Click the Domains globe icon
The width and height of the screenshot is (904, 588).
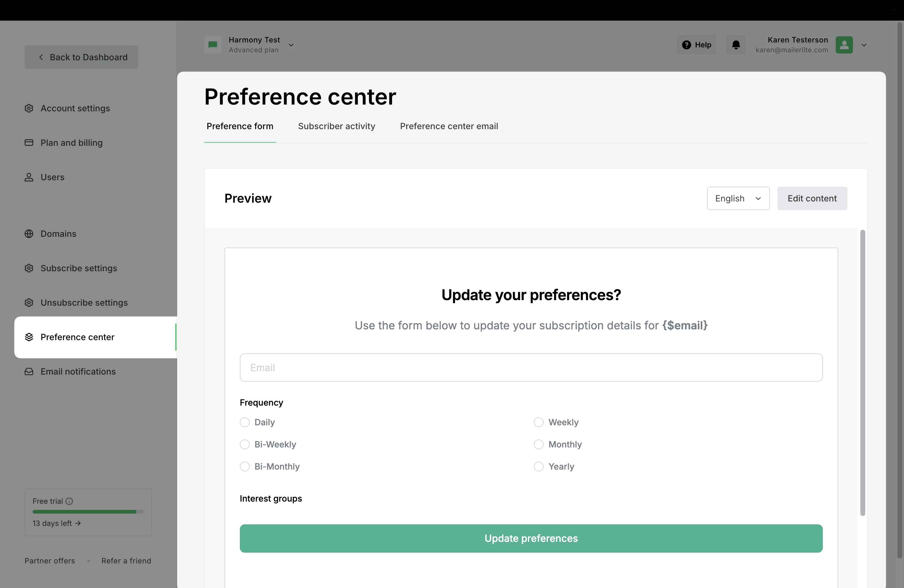click(29, 234)
